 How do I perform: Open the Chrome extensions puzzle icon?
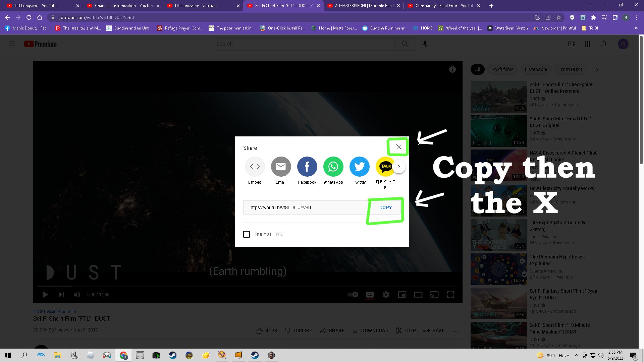click(x=594, y=17)
